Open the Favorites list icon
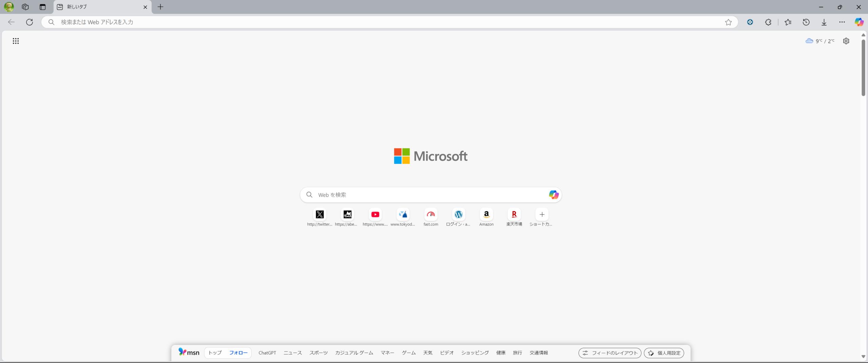This screenshot has height=363, width=868. click(x=788, y=22)
